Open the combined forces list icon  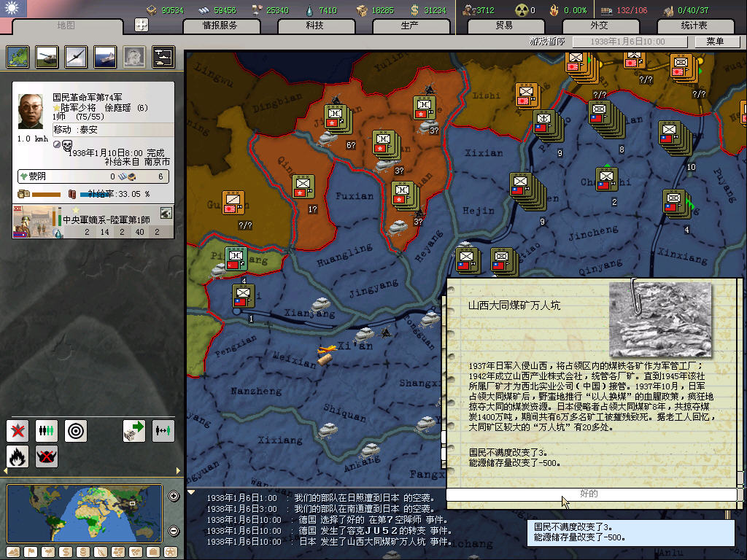click(x=163, y=57)
